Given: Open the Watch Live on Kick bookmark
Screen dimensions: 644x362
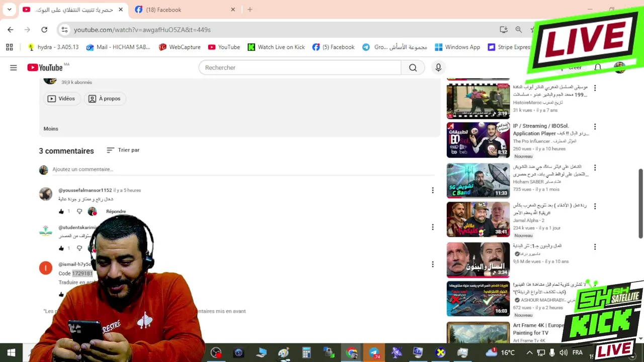Looking at the screenshot, I should coord(276,47).
